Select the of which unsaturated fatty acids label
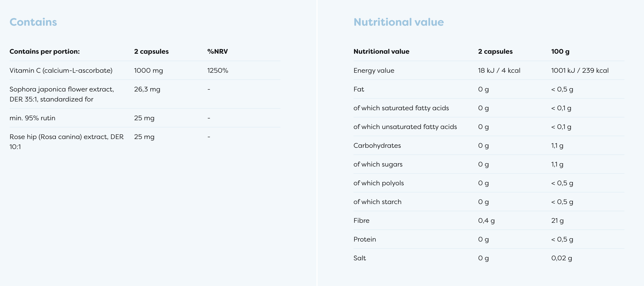 click(x=405, y=127)
